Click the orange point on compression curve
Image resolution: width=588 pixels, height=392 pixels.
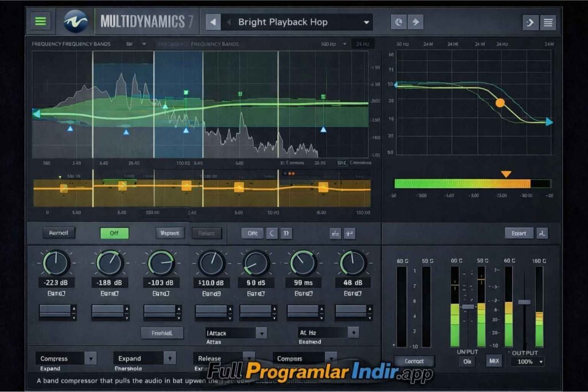pos(500,103)
